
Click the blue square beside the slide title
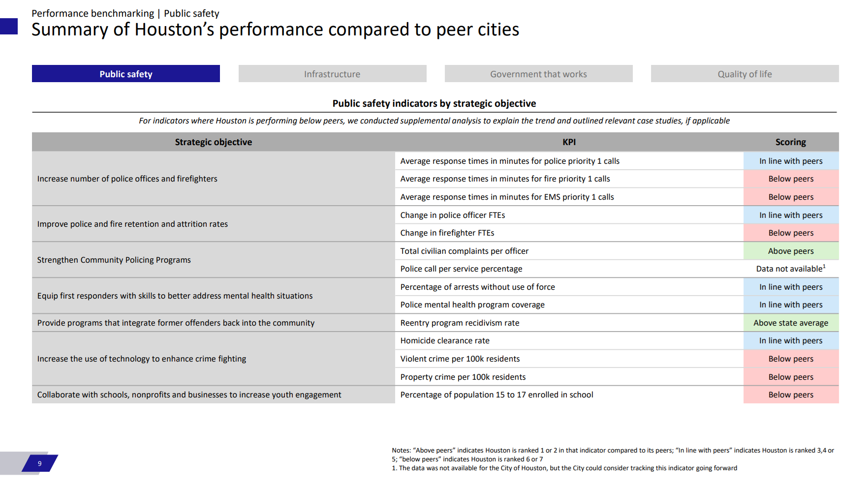9,26
